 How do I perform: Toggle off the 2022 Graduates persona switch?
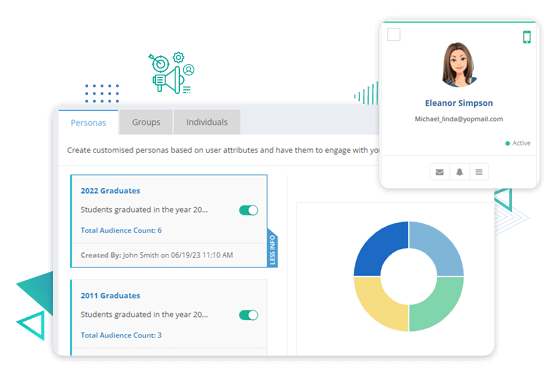[x=249, y=210]
